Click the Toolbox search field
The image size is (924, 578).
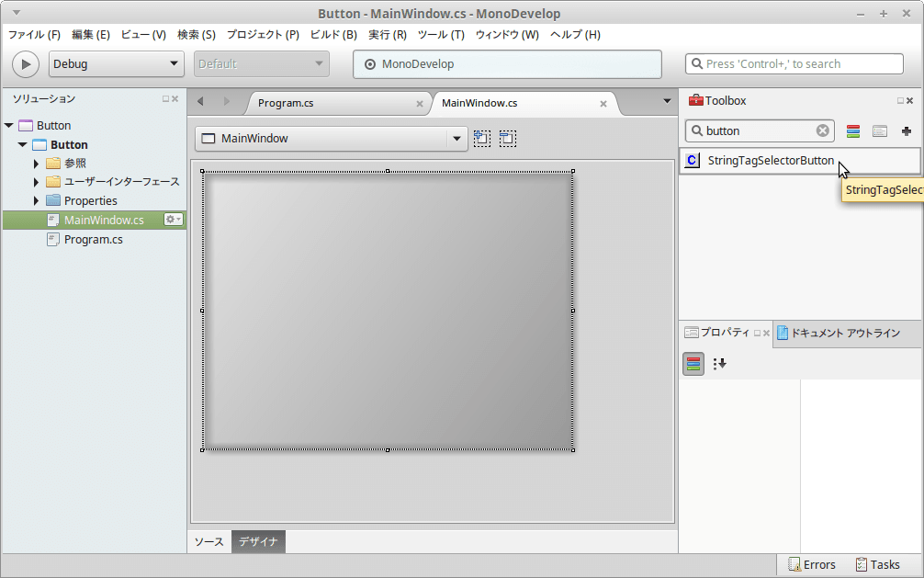(x=759, y=130)
